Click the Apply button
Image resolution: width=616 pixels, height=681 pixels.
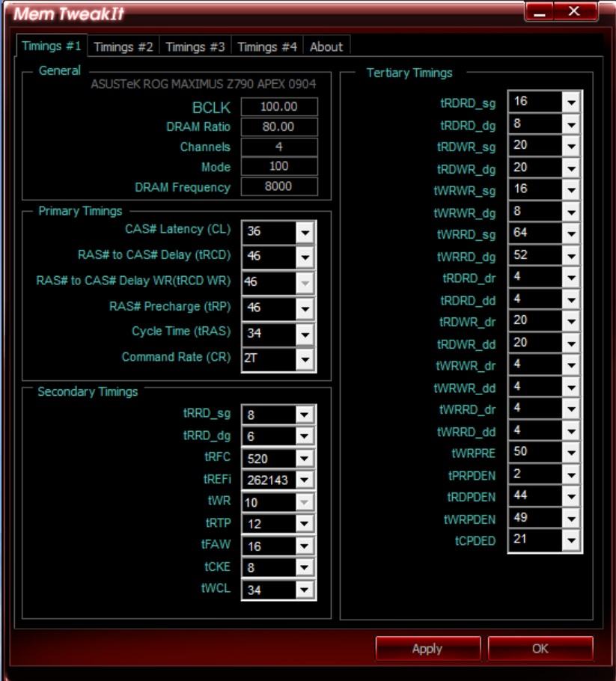tap(427, 648)
